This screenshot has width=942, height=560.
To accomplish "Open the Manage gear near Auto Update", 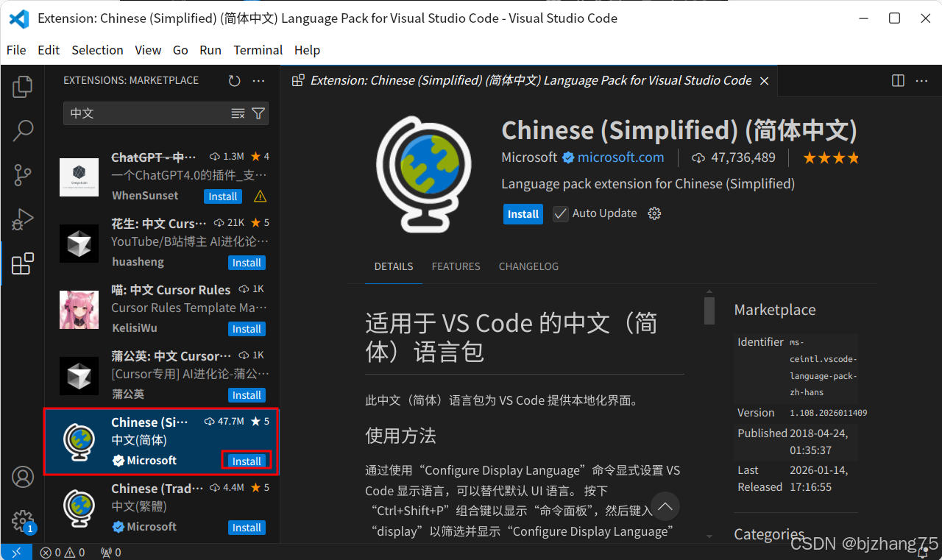I will [654, 213].
